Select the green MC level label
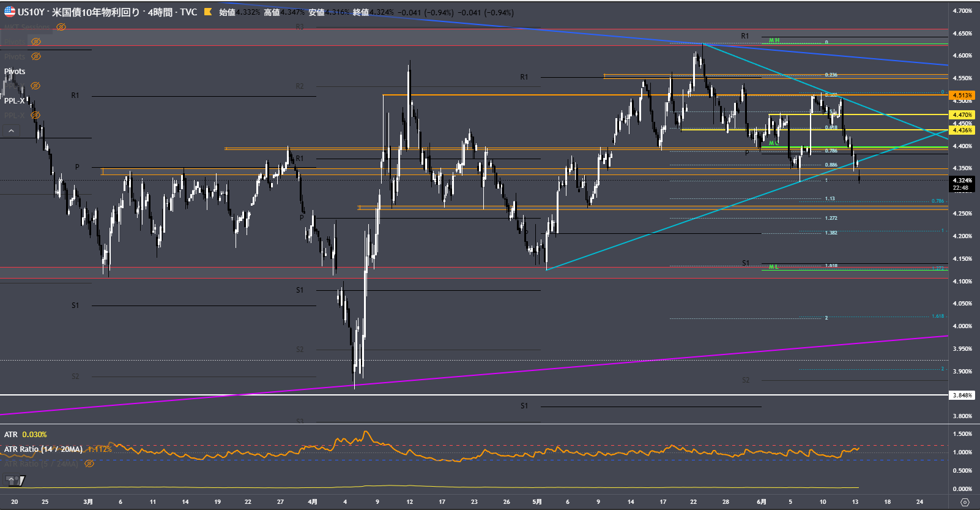This screenshot has width=980, height=510. pos(774,143)
